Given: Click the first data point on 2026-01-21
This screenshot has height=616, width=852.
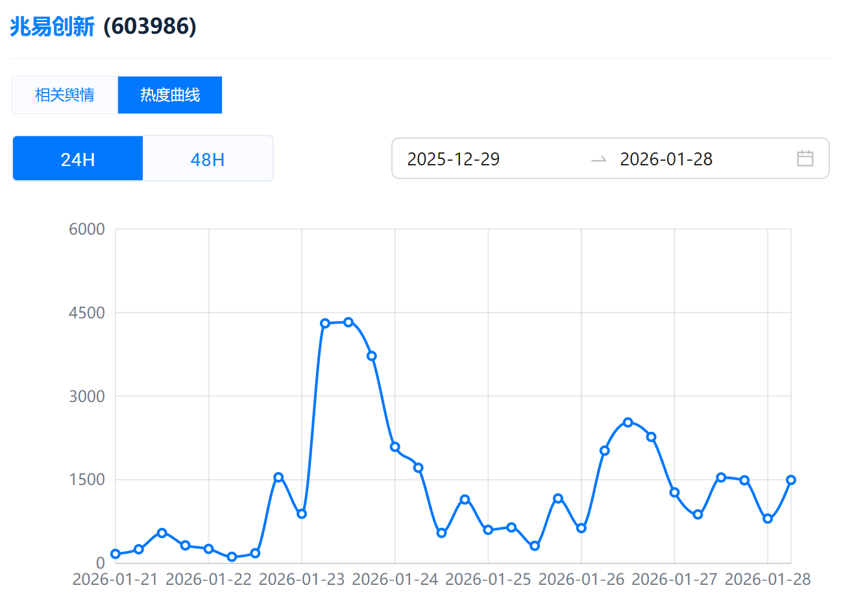Looking at the screenshot, I should pyautogui.click(x=116, y=554).
